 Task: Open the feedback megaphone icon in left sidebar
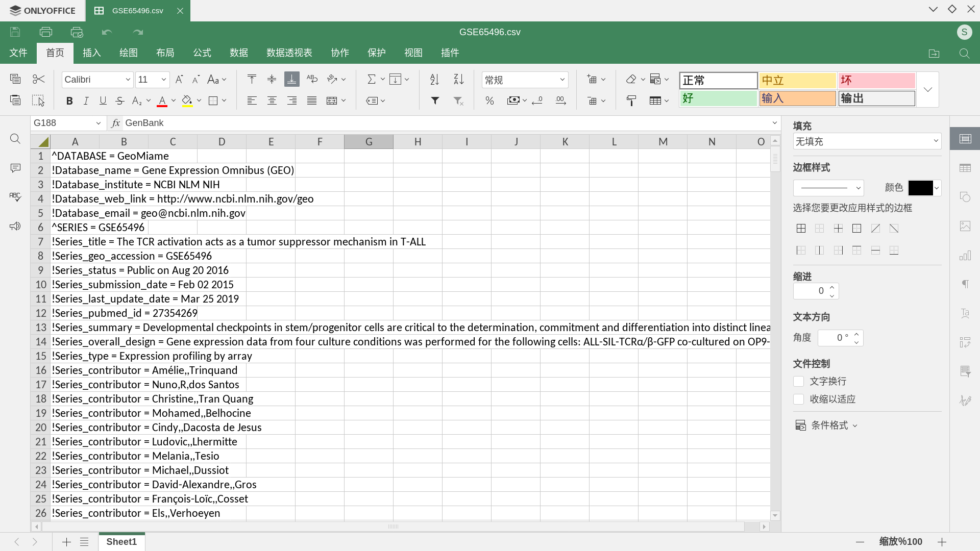tap(15, 226)
